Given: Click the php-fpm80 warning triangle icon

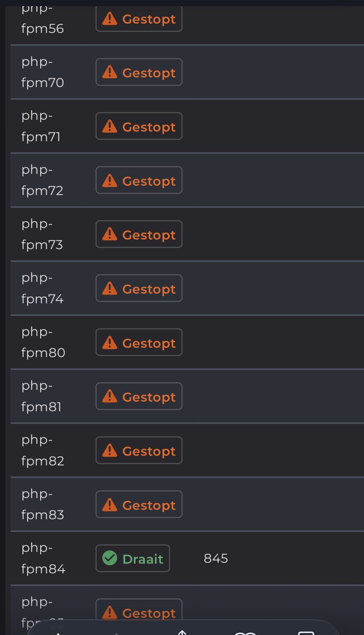Looking at the screenshot, I should pos(110,343).
